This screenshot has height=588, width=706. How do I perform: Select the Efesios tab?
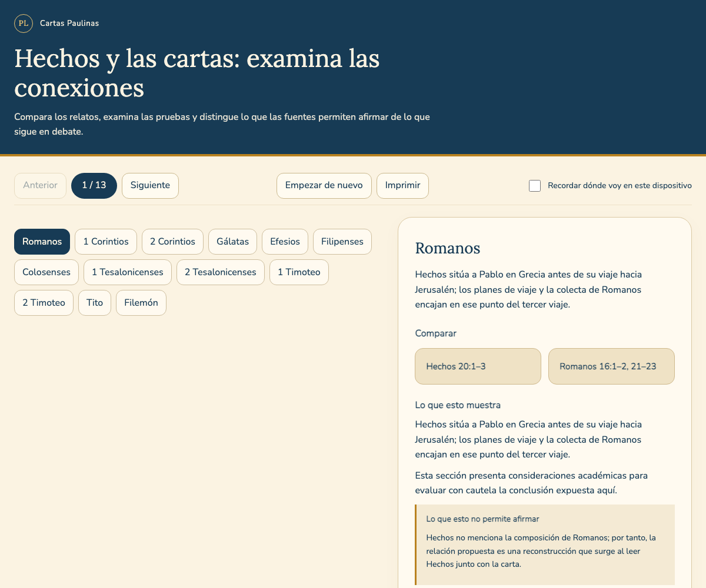point(285,242)
